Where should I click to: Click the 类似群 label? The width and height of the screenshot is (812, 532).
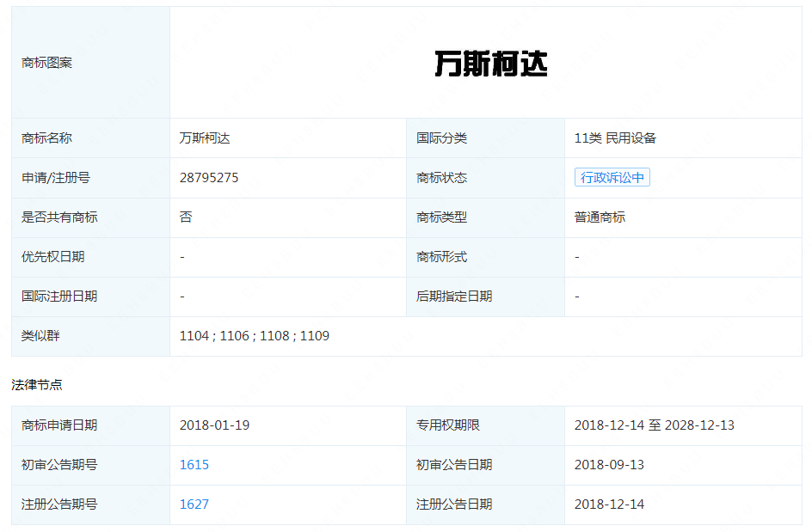pos(40,336)
